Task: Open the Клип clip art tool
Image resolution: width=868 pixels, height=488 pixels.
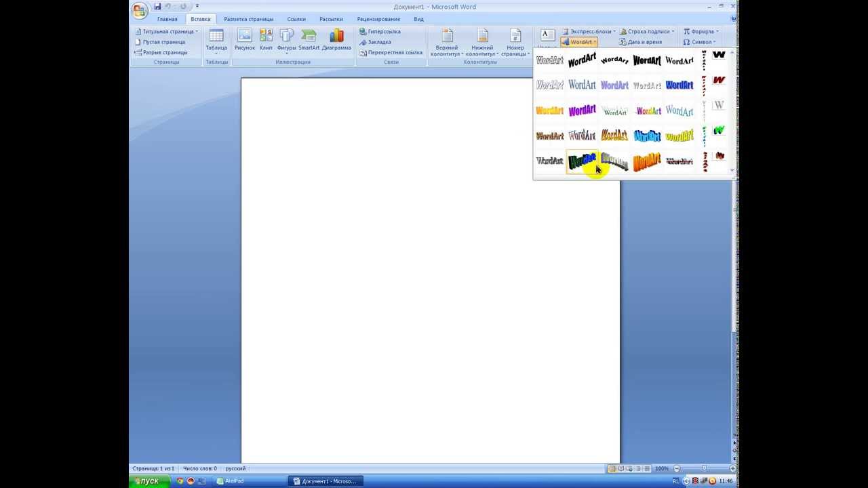Action: [x=266, y=40]
